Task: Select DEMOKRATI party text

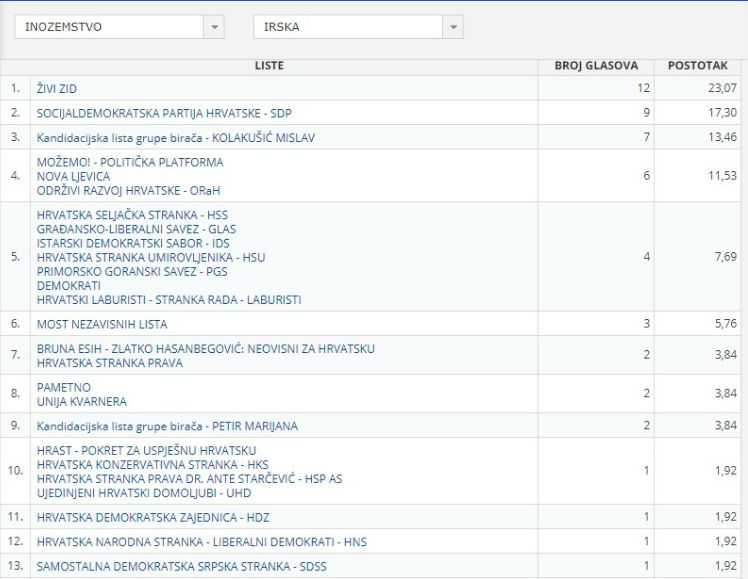Action: tap(69, 286)
